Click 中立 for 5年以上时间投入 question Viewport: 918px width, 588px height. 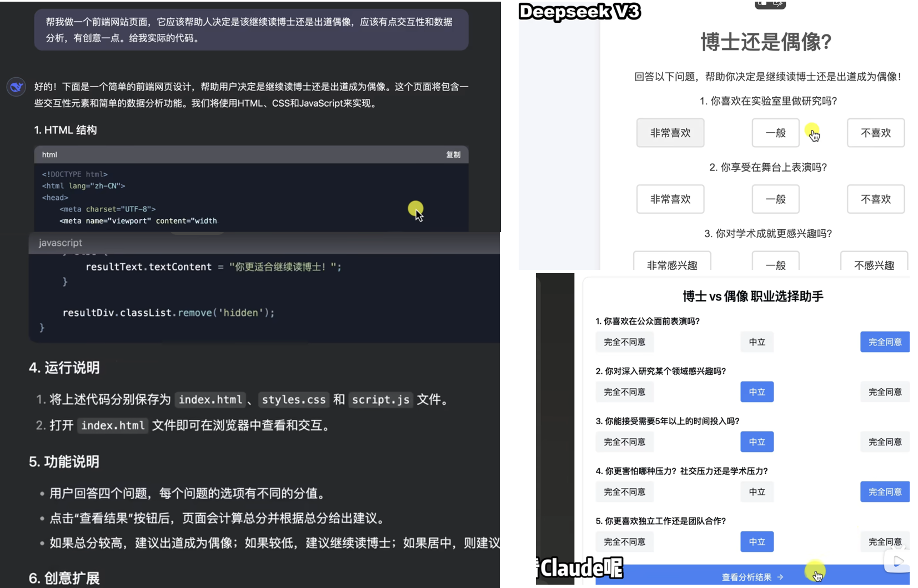click(x=757, y=442)
